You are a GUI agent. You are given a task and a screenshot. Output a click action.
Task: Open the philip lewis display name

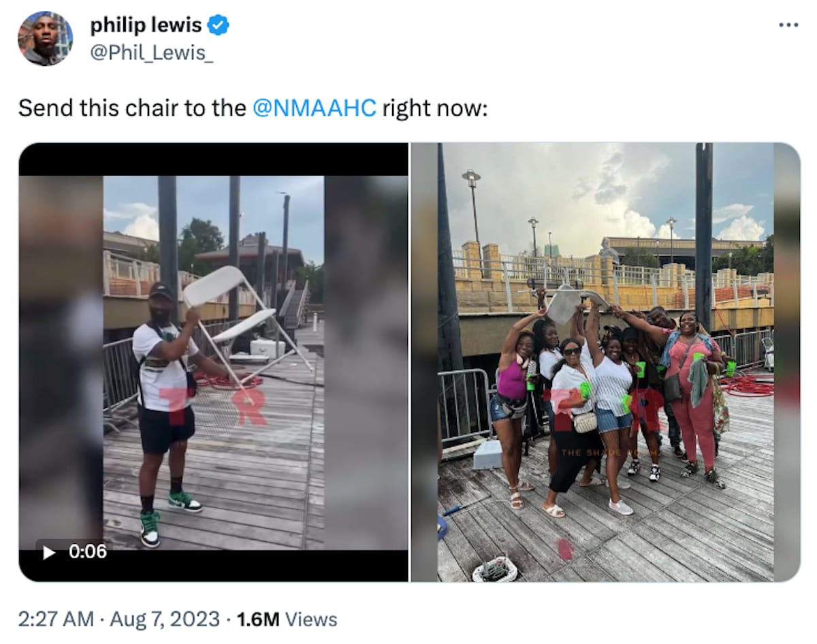point(146,26)
